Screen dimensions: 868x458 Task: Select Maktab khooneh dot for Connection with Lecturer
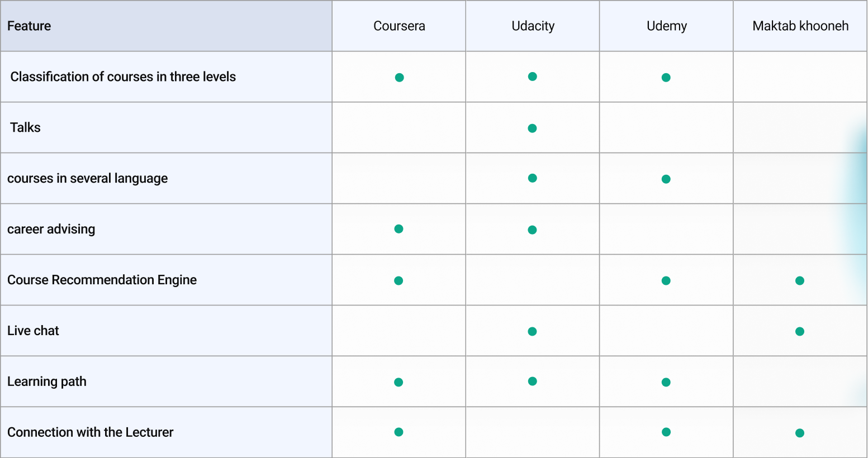tap(800, 433)
